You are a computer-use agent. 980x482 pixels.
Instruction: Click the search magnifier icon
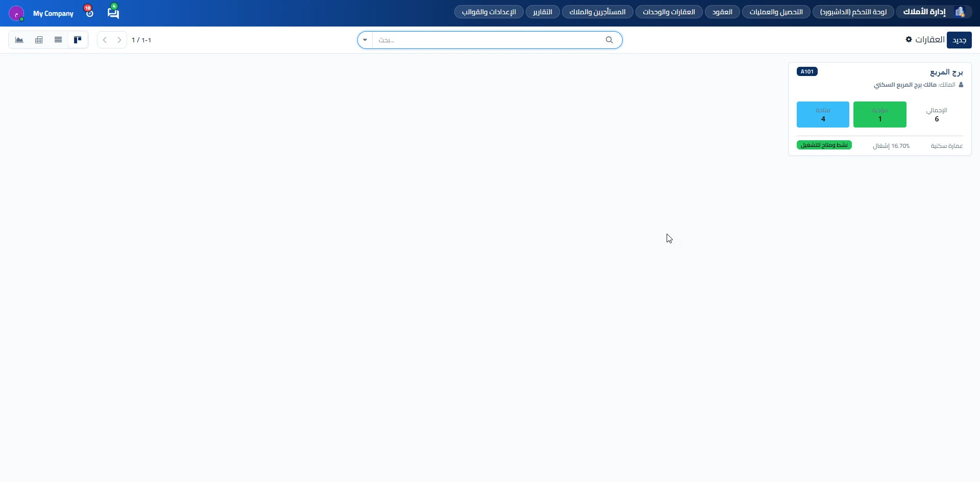(609, 40)
